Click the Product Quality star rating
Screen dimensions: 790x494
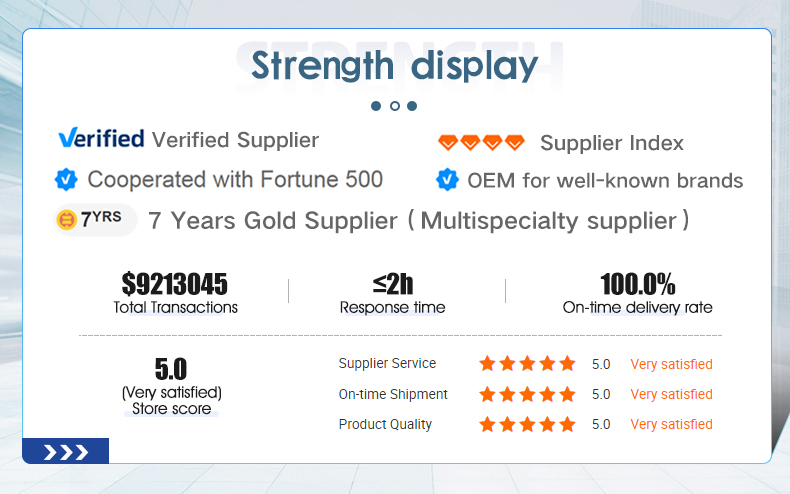[x=527, y=424]
